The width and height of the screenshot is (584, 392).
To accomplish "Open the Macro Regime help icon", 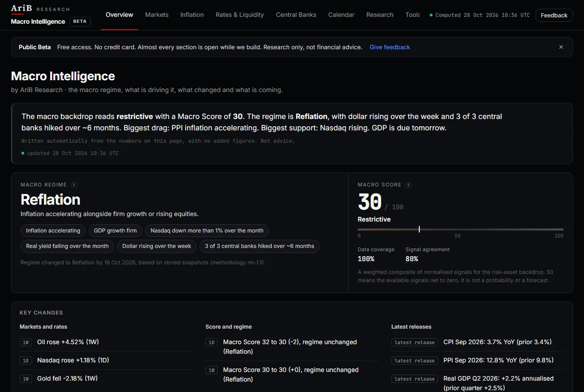I will (x=74, y=185).
